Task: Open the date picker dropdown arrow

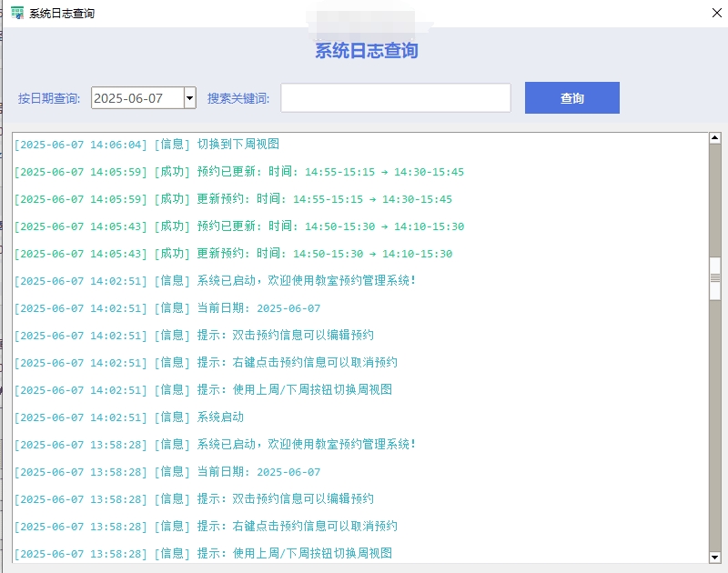Action: (x=189, y=98)
